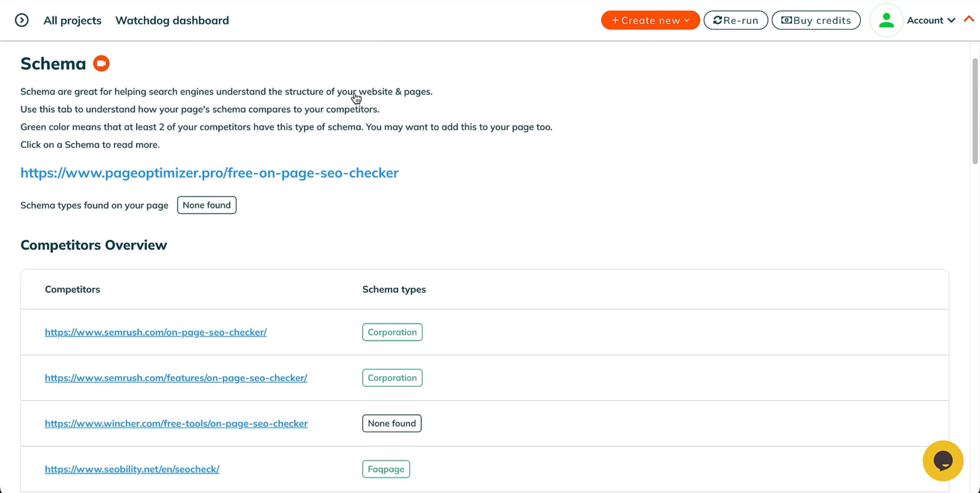Click the Corporation badge for semrush features page
The width and height of the screenshot is (980, 493).
click(392, 378)
